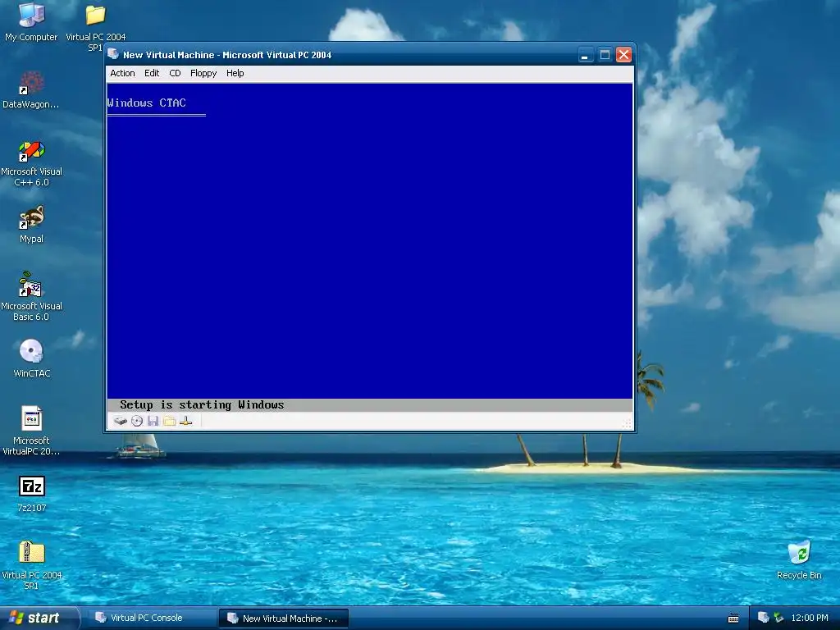Close the New Virtual Machine window
The height and width of the screenshot is (630, 840).
point(623,55)
